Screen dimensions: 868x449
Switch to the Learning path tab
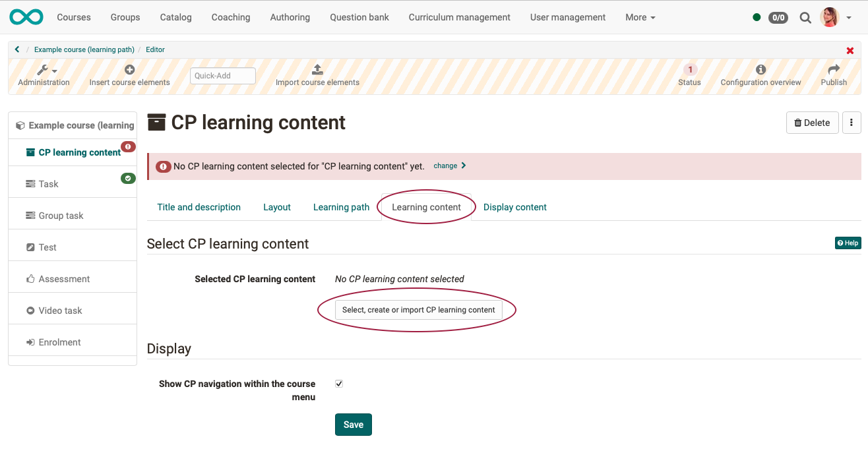pos(341,207)
